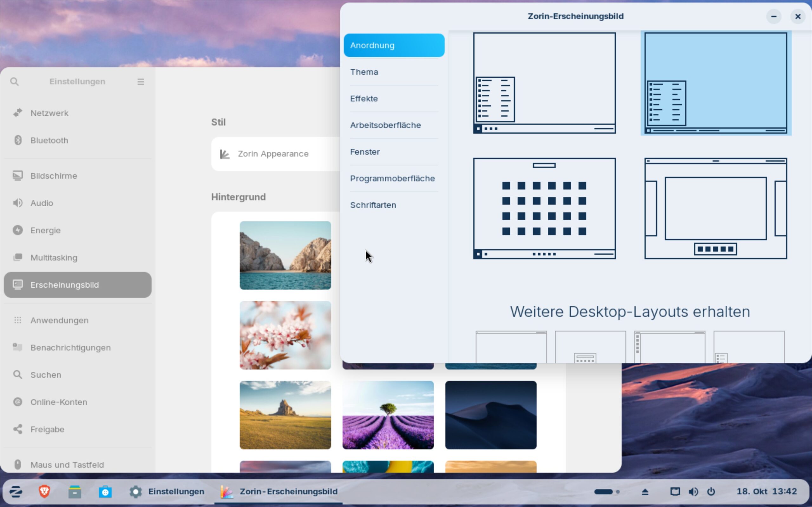Open the Zorin menu on the taskbar
This screenshot has width=812, height=507.
click(x=16, y=491)
